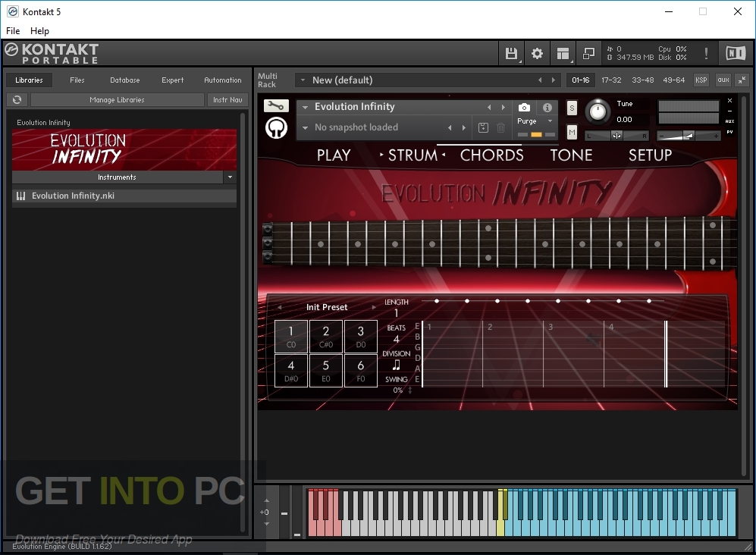Select strum pattern slot 1 C0

pyautogui.click(x=291, y=337)
